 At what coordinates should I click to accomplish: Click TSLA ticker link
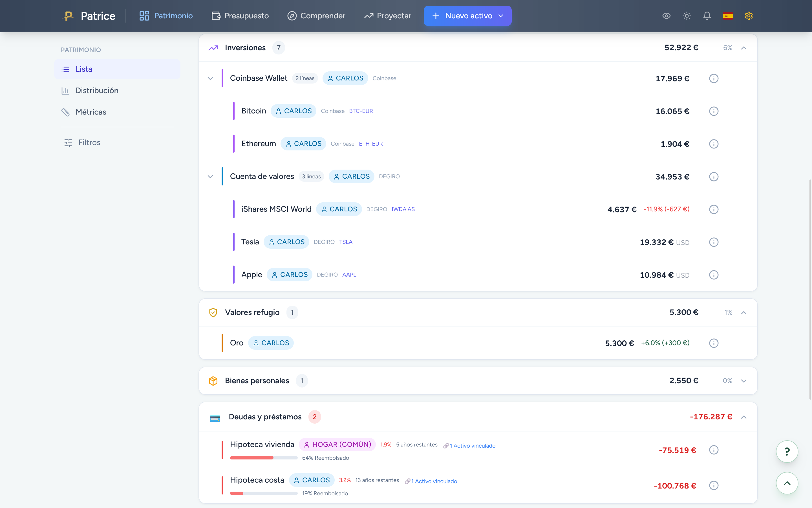(x=346, y=242)
